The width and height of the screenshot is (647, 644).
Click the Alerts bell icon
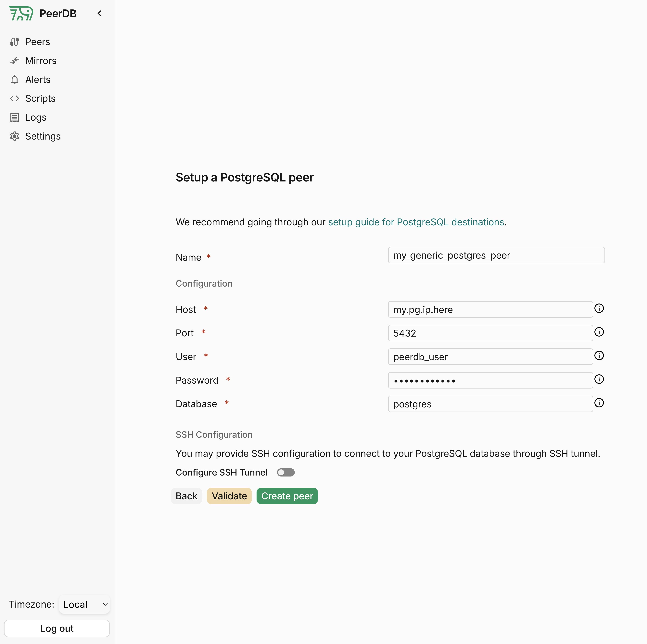pyautogui.click(x=14, y=80)
